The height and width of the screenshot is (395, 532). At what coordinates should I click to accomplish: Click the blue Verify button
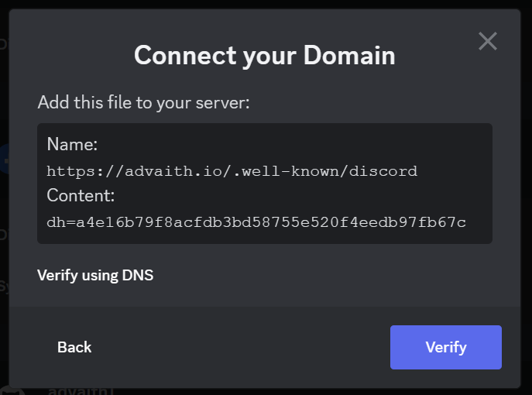[446, 347]
